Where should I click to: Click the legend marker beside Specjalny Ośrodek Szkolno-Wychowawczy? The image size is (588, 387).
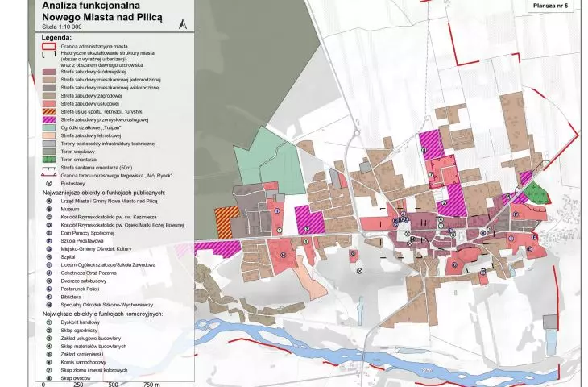coord(49,305)
